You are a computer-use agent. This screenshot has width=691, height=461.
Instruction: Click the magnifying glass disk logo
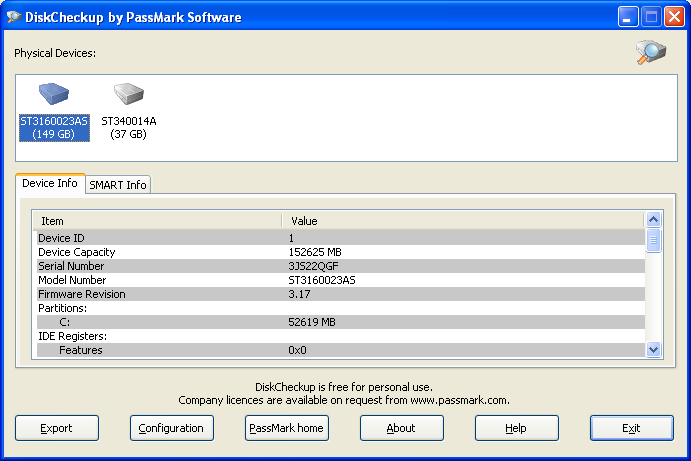tap(651, 53)
